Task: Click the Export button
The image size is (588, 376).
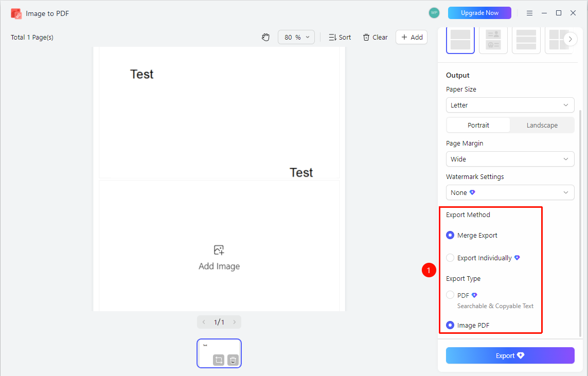Action: (510, 355)
